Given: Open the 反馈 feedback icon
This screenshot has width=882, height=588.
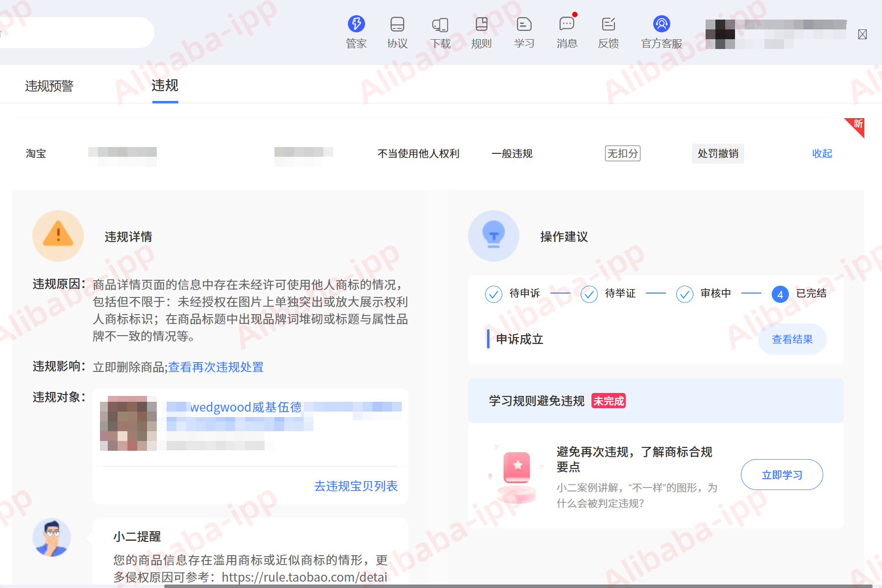Looking at the screenshot, I should pos(608,24).
